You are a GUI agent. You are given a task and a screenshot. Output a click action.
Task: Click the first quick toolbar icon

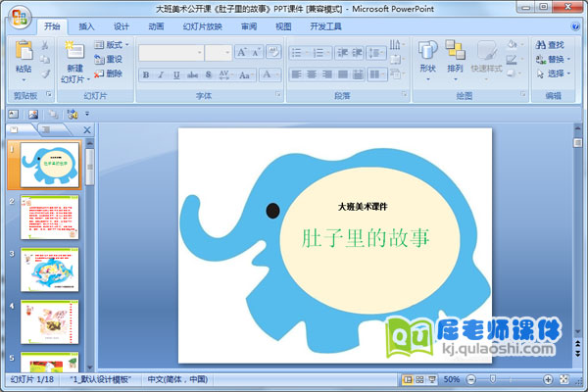[x=13, y=114]
